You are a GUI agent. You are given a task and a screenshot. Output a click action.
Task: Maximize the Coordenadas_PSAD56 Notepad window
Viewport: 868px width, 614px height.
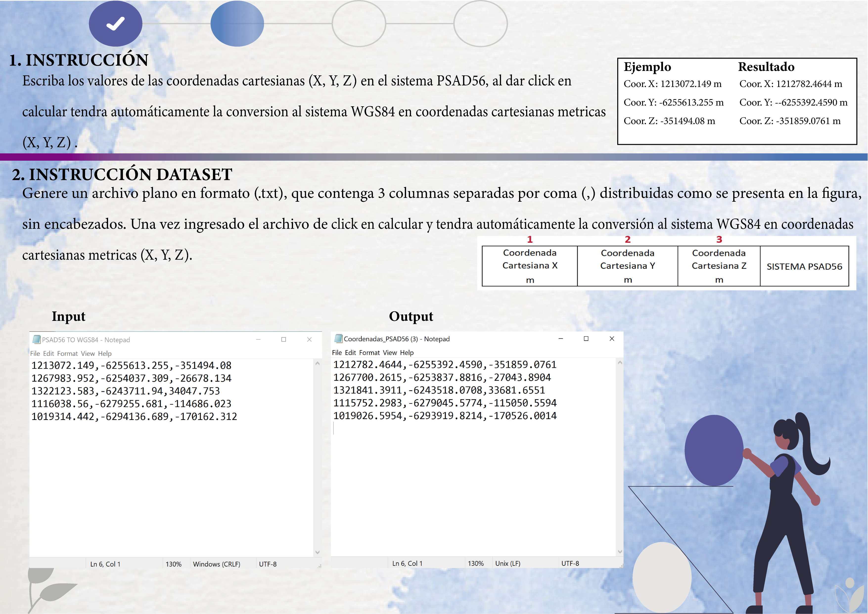[x=586, y=339]
